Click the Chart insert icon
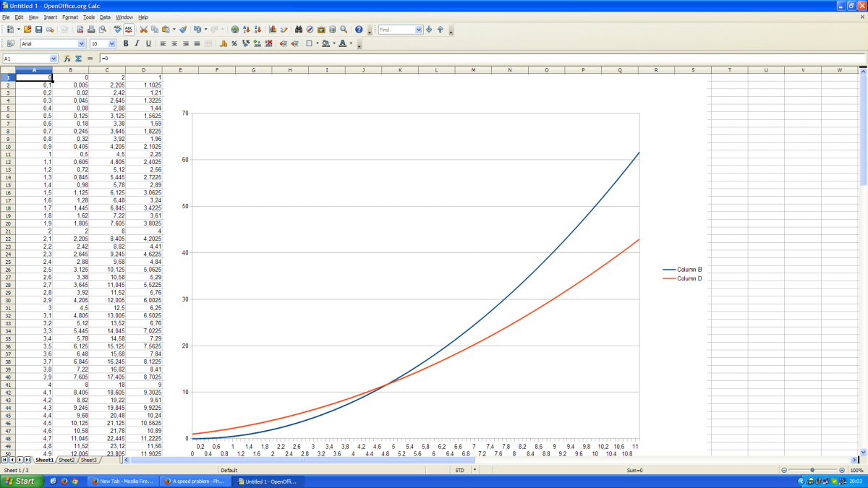Image resolution: width=868 pixels, height=488 pixels. [x=273, y=30]
